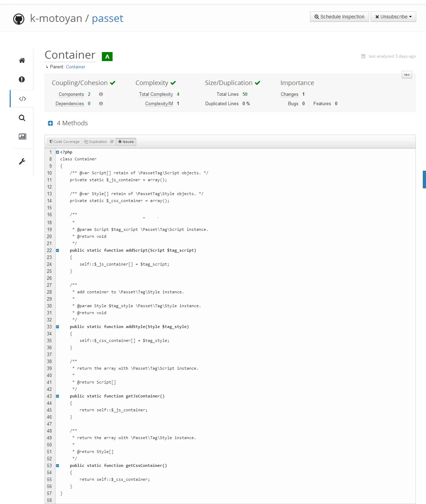Click the calendar icon beside last analyzed
This screenshot has height=504, width=426.
coord(363,56)
